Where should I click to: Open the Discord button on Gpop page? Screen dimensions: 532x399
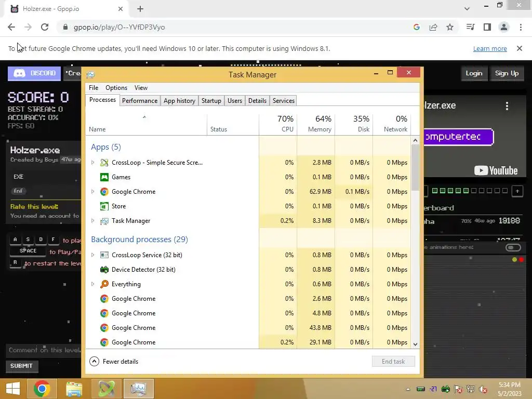click(34, 73)
